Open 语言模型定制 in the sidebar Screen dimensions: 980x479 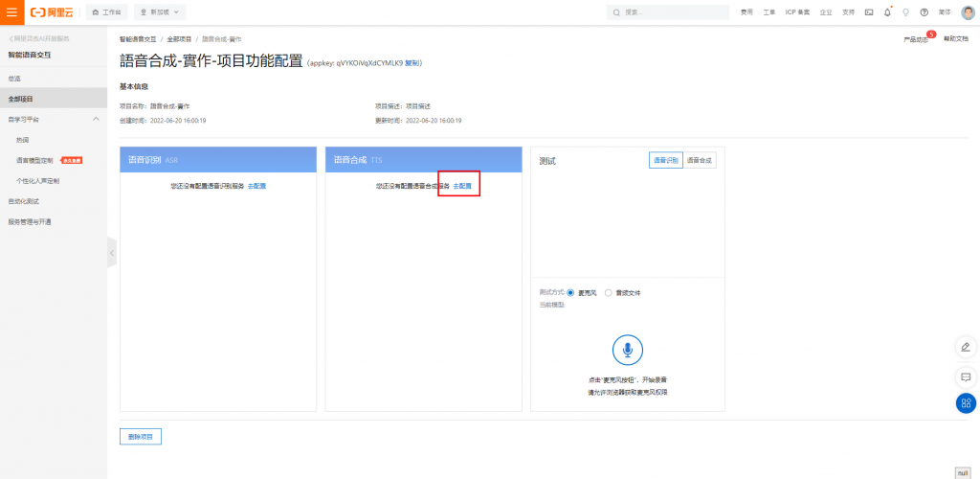tap(34, 161)
